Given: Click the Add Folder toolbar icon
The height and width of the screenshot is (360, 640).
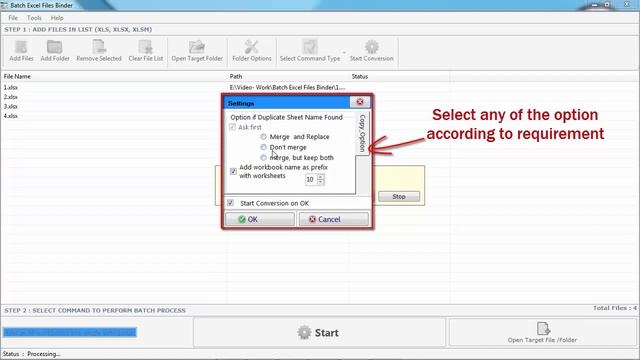Looking at the screenshot, I should [55, 51].
